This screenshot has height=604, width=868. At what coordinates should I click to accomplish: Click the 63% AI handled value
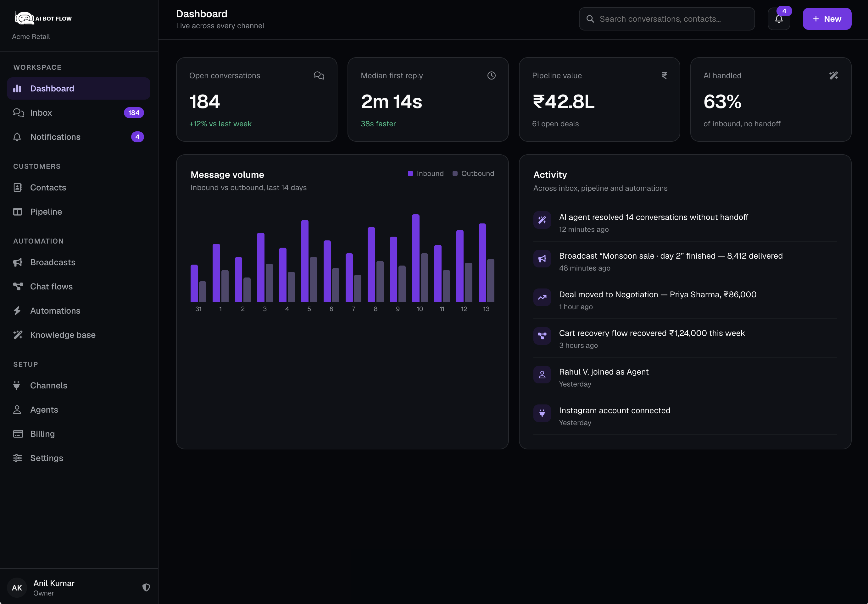coord(722,102)
